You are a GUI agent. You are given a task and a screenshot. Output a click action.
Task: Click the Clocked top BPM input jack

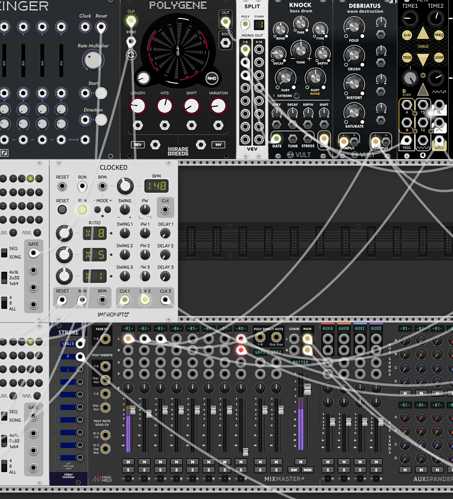coord(102,186)
